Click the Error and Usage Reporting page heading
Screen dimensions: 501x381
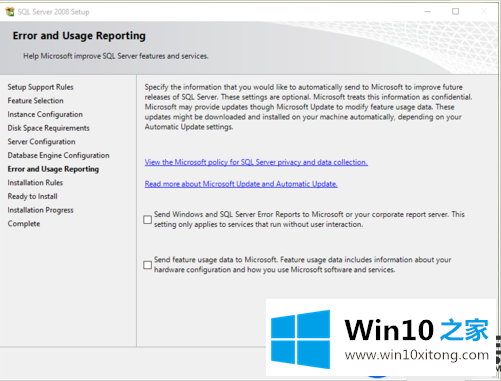[79, 36]
